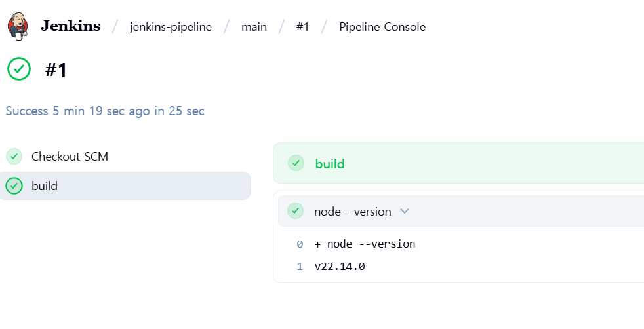The width and height of the screenshot is (644, 329).
Task: Select the Checkout SCM stage
Action: coord(125,156)
